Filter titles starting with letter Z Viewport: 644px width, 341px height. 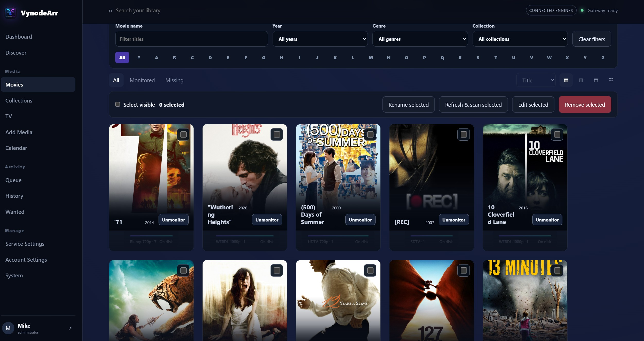pyautogui.click(x=603, y=58)
